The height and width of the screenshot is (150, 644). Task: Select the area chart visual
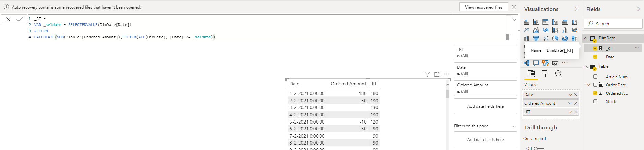pos(536,30)
